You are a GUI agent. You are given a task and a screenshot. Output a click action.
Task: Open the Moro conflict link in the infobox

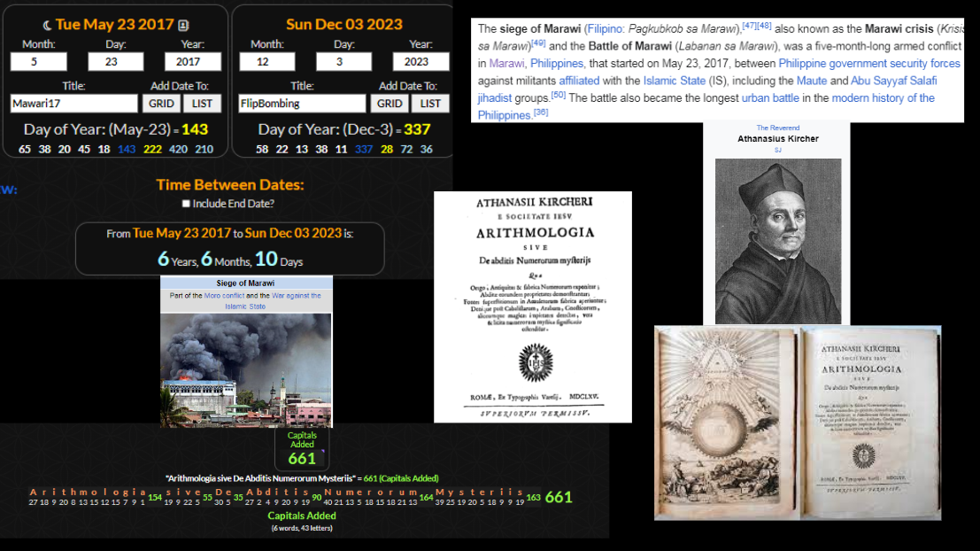(x=224, y=296)
